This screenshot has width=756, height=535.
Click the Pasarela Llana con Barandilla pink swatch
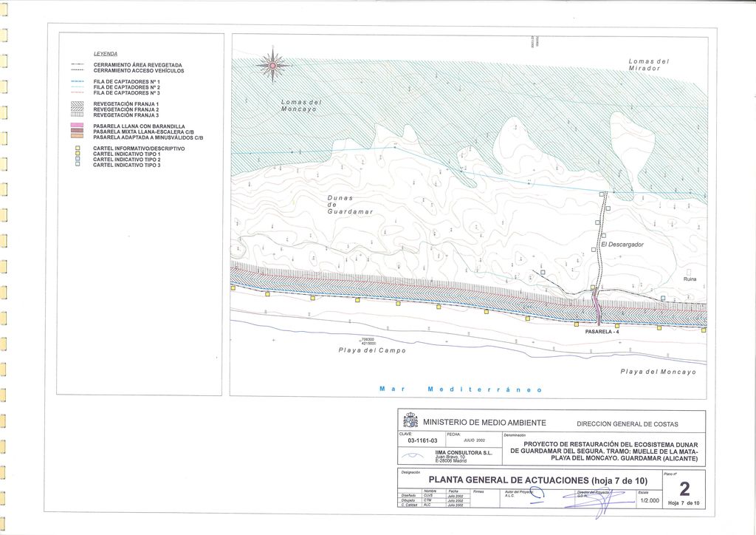tap(77, 126)
